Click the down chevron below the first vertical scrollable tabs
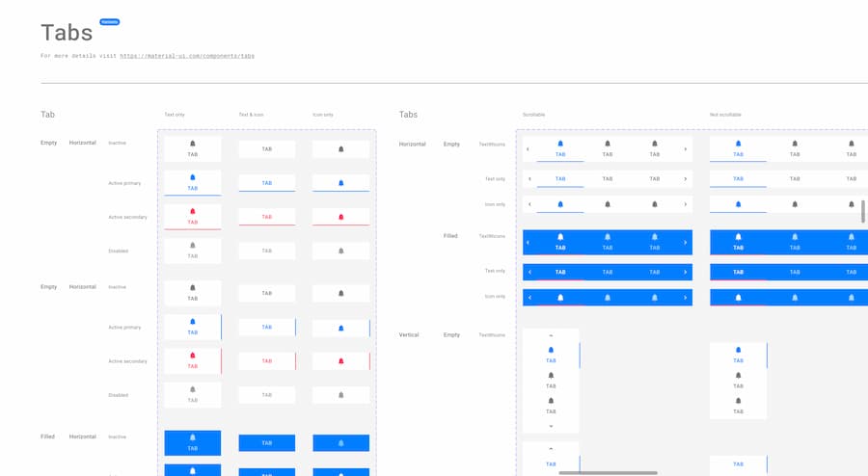Screen dimensions: 868x476 (x=551, y=426)
